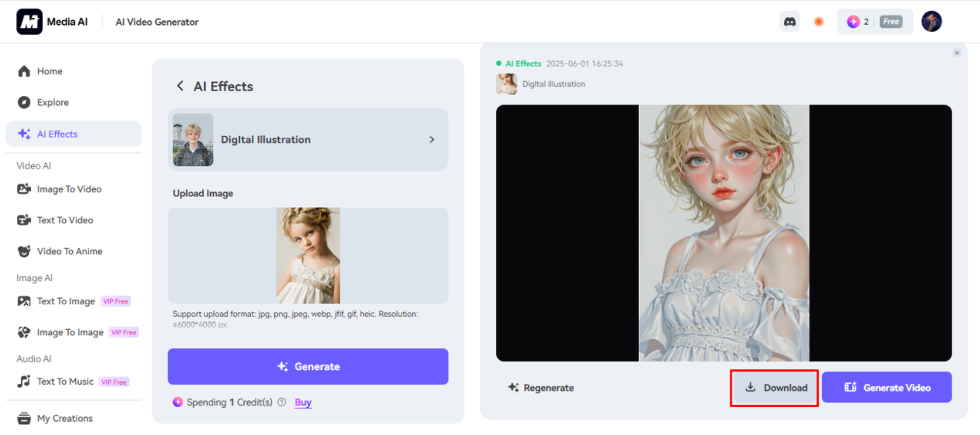Click the Image To Image icon
The width and height of the screenshot is (980, 435).
[x=24, y=332]
